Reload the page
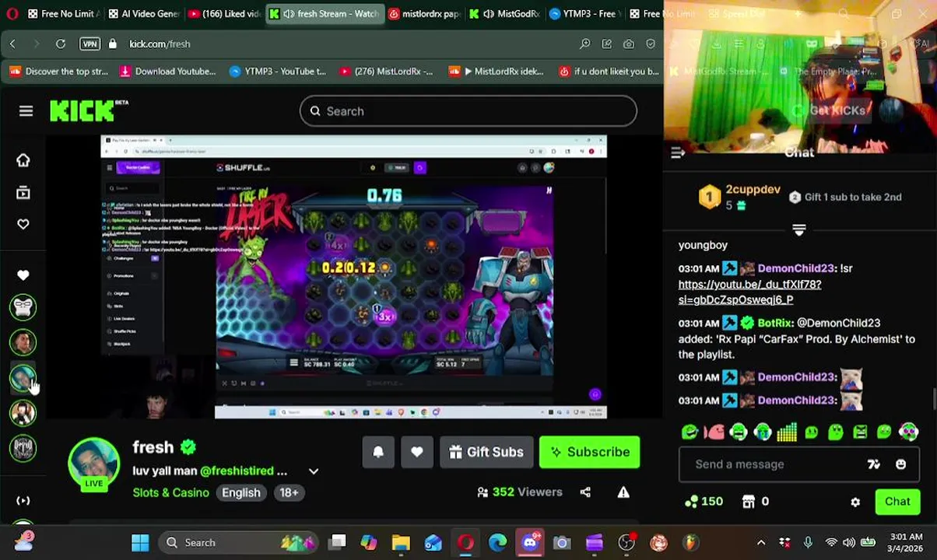Viewport: 937px width, 560px height. pyautogui.click(x=60, y=44)
